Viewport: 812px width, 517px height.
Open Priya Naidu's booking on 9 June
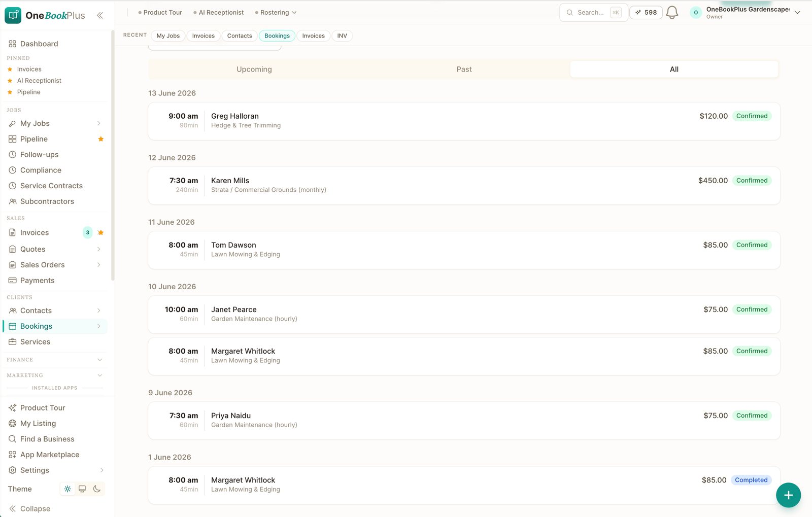(x=464, y=421)
